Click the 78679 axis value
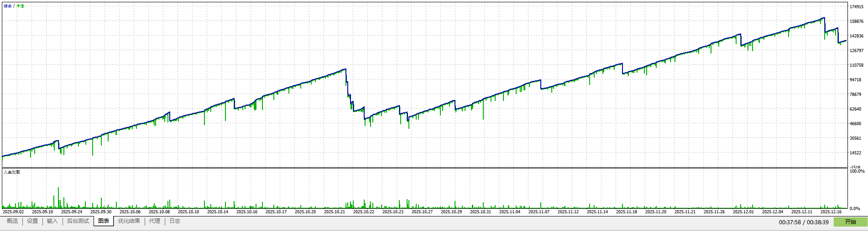The image size is (868, 232). point(855,95)
